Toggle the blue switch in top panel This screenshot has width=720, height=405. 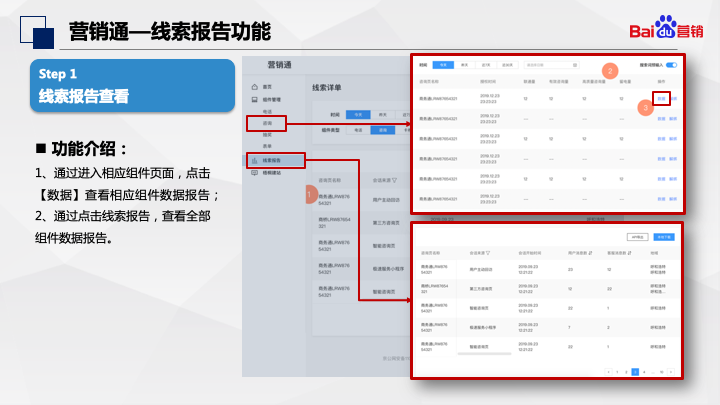(x=671, y=65)
